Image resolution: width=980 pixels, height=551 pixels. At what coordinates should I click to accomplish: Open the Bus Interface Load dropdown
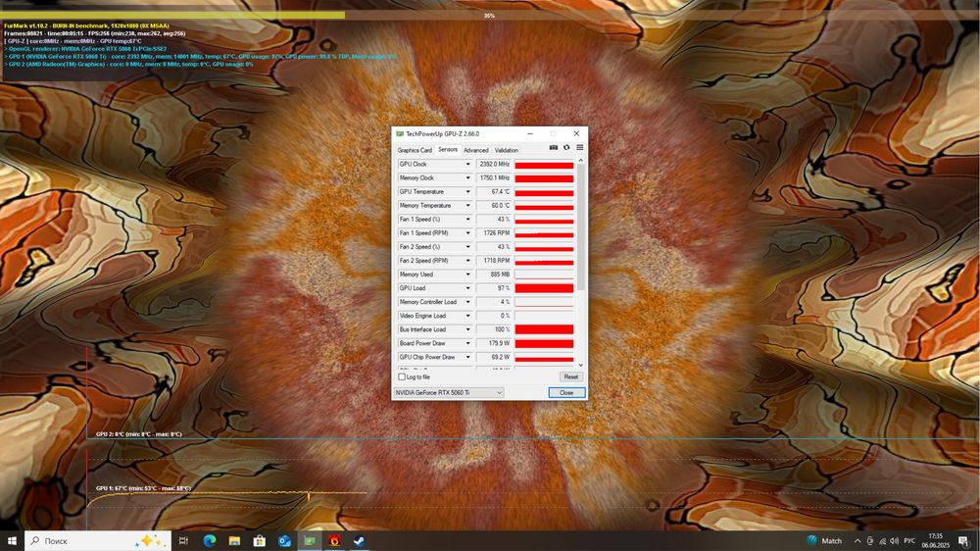pyautogui.click(x=467, y=329)
